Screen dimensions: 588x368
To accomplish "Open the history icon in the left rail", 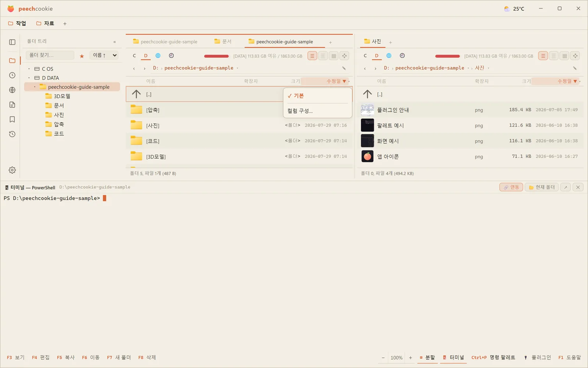I will click(12, 134).
